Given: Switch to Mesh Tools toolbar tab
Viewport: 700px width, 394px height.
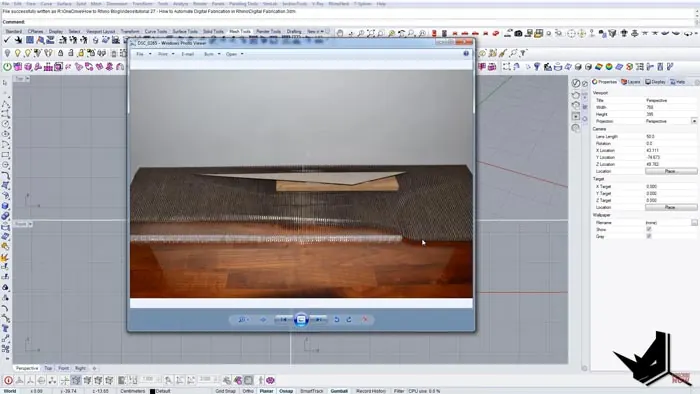Looking at the screenshot, I should pyautogui.click(x=240, y=31).
